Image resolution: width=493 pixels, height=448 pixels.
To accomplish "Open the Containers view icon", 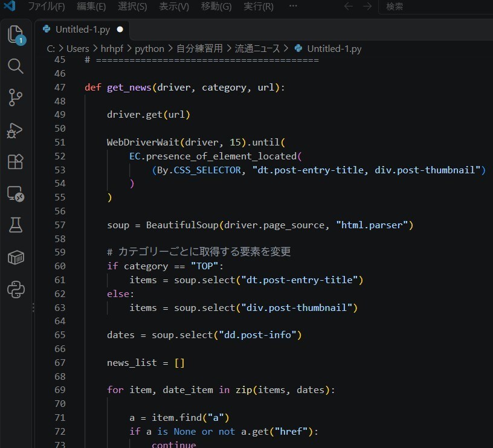I will point(16,258).
